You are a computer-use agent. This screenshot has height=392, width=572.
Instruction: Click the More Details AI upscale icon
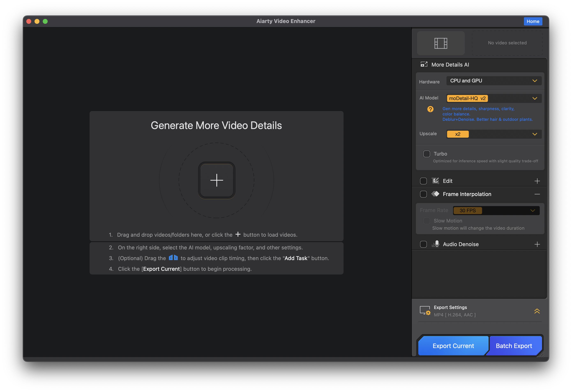(424, 65)
